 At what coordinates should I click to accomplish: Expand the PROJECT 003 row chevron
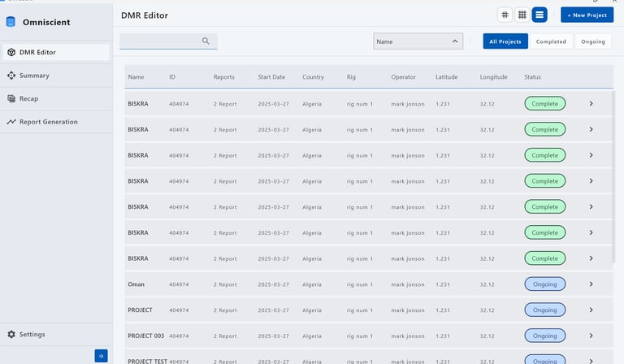591,336
